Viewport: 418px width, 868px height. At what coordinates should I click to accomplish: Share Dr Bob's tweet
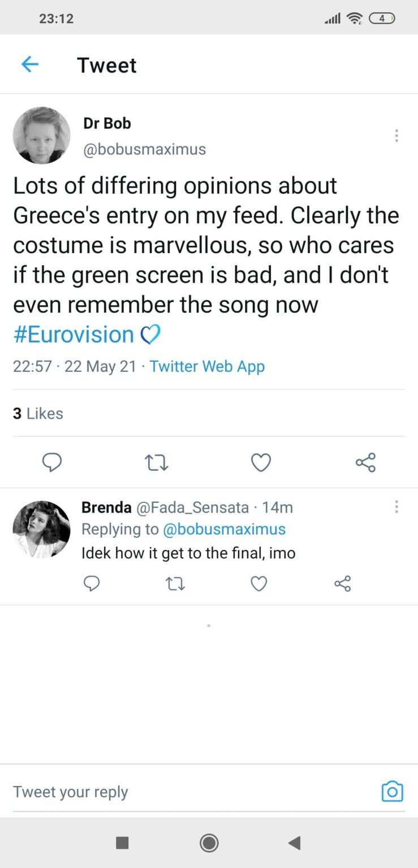click(x=365, y=462)
